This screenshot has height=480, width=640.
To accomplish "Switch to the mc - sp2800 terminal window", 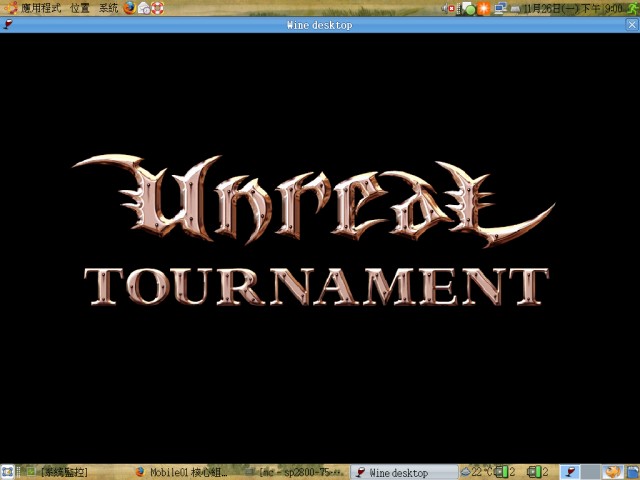I will tap(295, 472).
